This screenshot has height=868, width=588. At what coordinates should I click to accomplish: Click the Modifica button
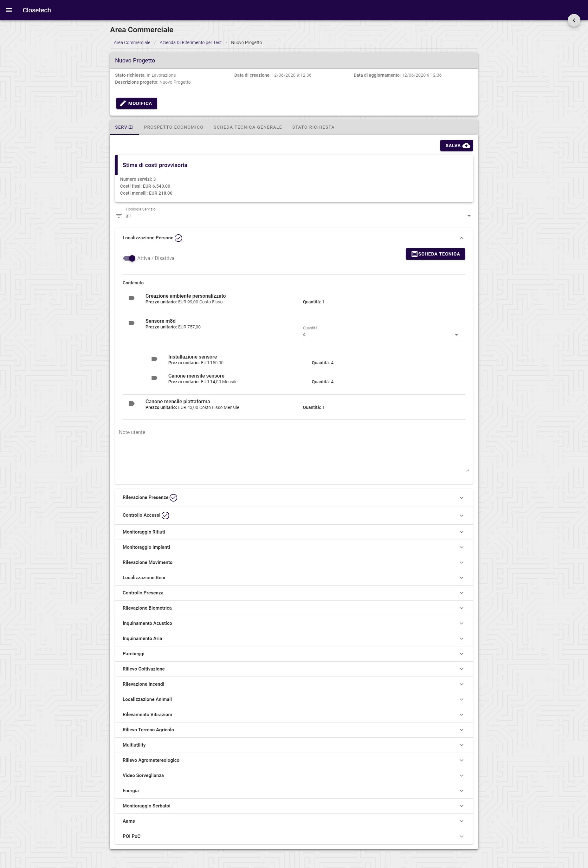[137, 103]
